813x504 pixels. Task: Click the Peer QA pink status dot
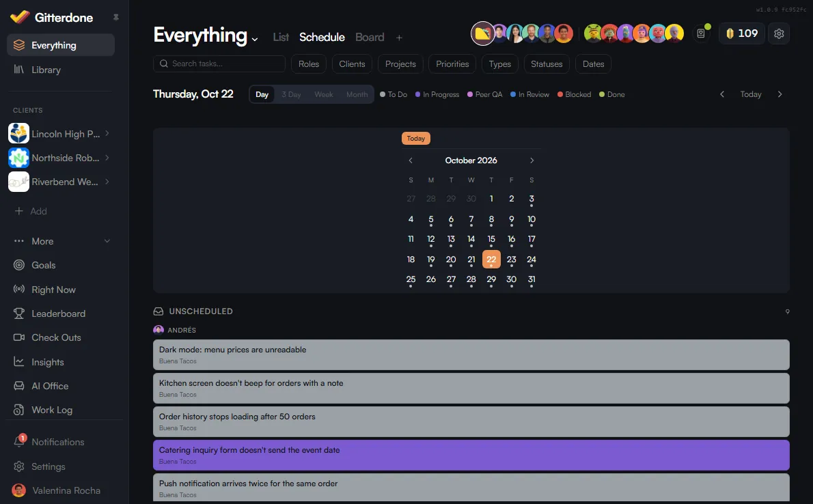click(x=470, y=94)
